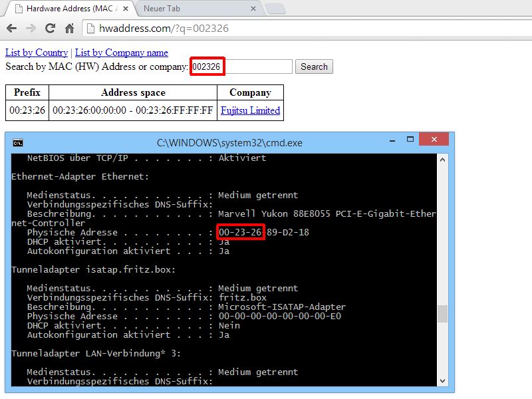Click the Prefix column header
The height and width of the screenshot is (399, 532).
(27, 92)
